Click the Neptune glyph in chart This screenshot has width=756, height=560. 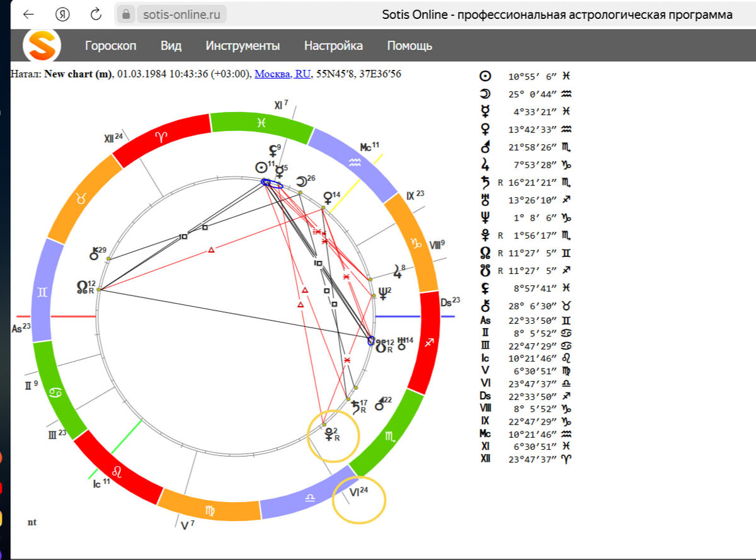click(381, 294)
